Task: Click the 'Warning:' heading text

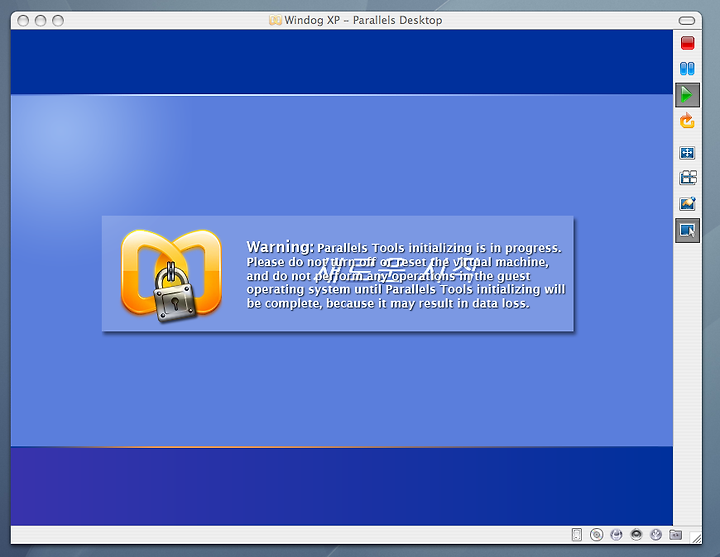Action: pyautogui.click(x=280, y=247)
